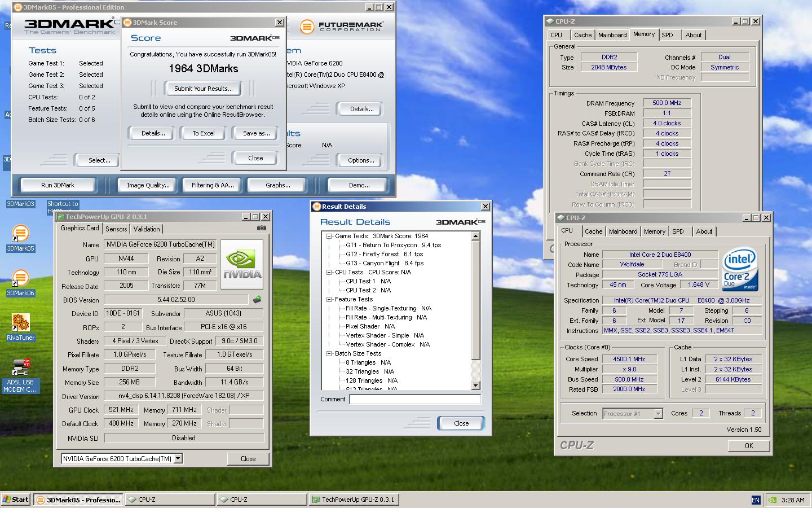This screenshot has height=508, width=812.
Task: Open the Mainboard tab in front CPU-Z
Action: 623,231
